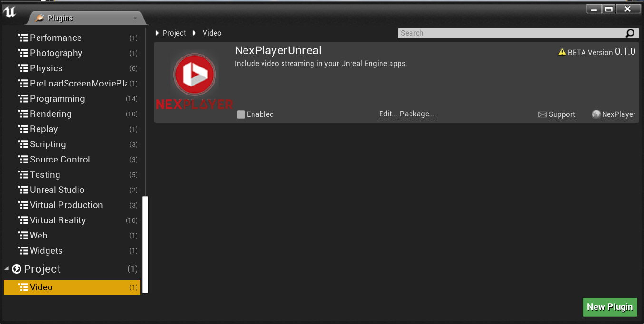Click the list icon next to Widgets

pyautogui.click(x=23, y=251)
